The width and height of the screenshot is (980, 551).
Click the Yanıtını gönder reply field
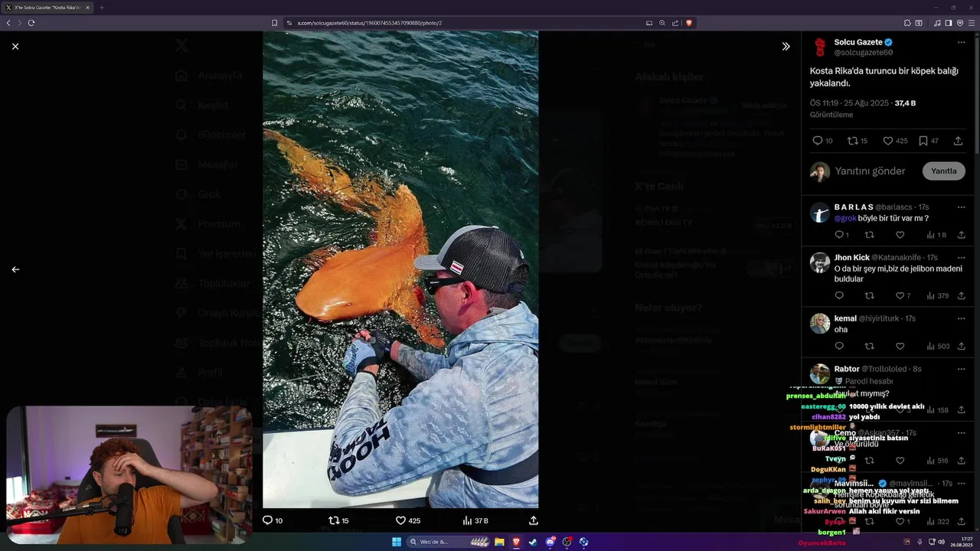pos(870,171)
